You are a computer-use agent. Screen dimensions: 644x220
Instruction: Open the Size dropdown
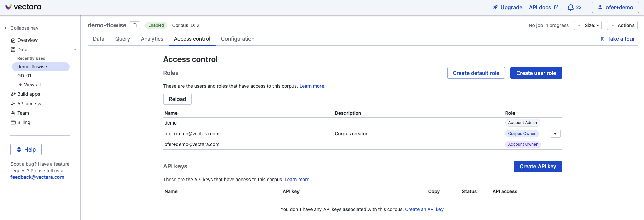click(x=588, y=25)
